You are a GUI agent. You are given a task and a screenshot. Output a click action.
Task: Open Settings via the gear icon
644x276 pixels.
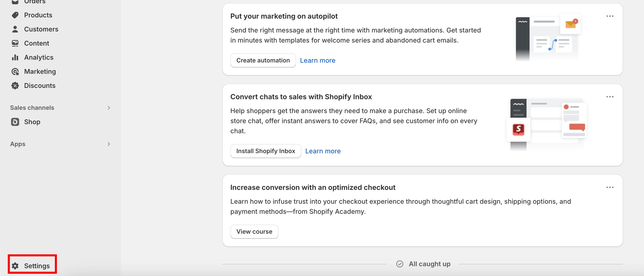(x=15, y=266)
